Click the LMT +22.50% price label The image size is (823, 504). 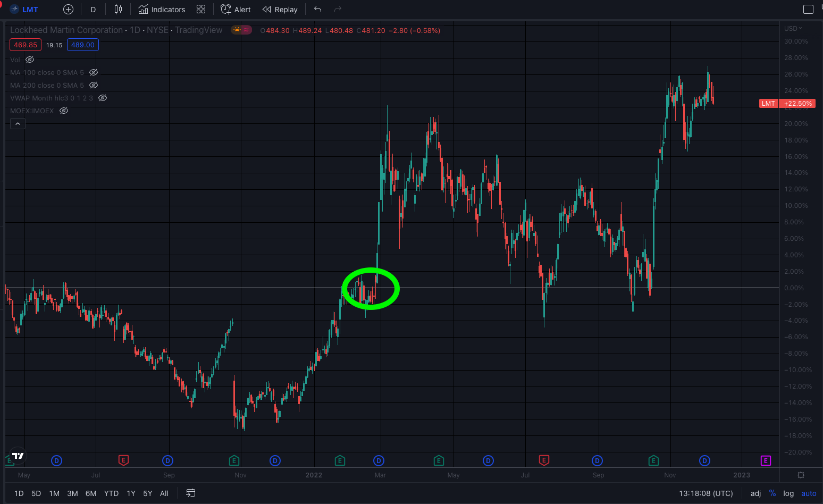tap(787, 104)
